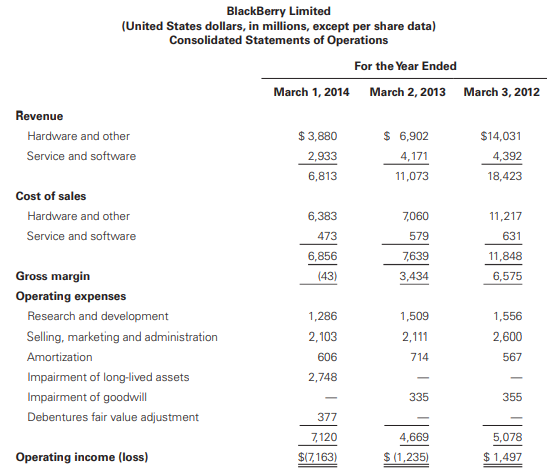The image size is (547, 475).
Task: Click the 377 debentures adjustment value
Action: coord(327,417)
